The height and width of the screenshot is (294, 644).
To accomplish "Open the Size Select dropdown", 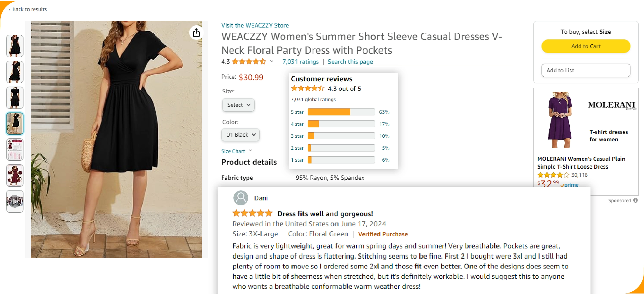I will 238,105.
